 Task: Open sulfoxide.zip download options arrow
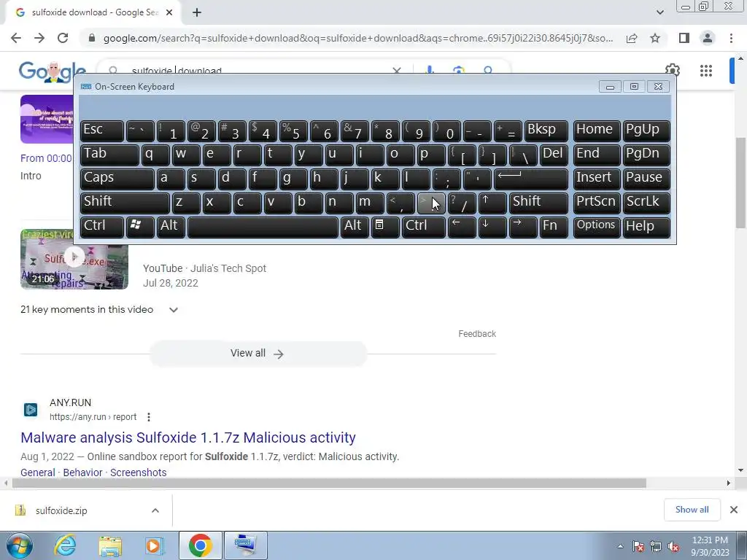click(155, 510)
